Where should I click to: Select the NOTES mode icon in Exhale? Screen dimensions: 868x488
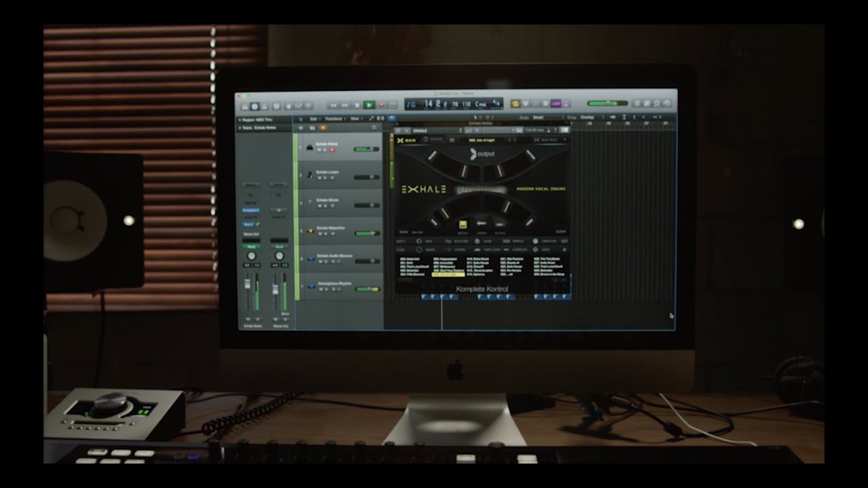pos(463,224)
